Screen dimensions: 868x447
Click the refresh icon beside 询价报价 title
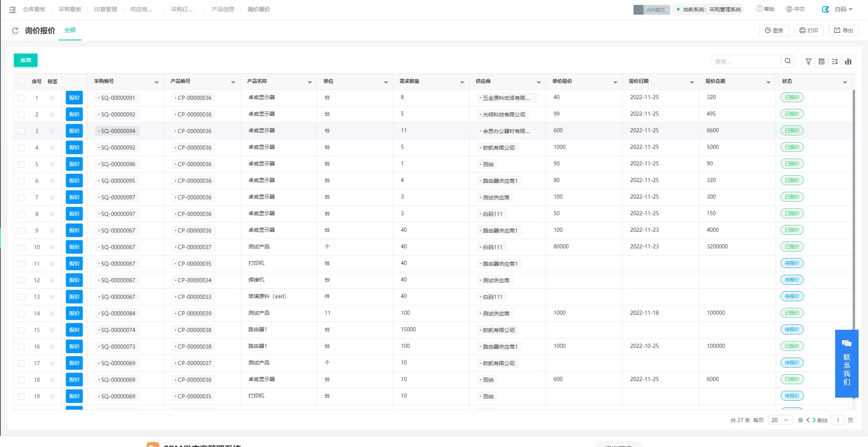point(15,31)
